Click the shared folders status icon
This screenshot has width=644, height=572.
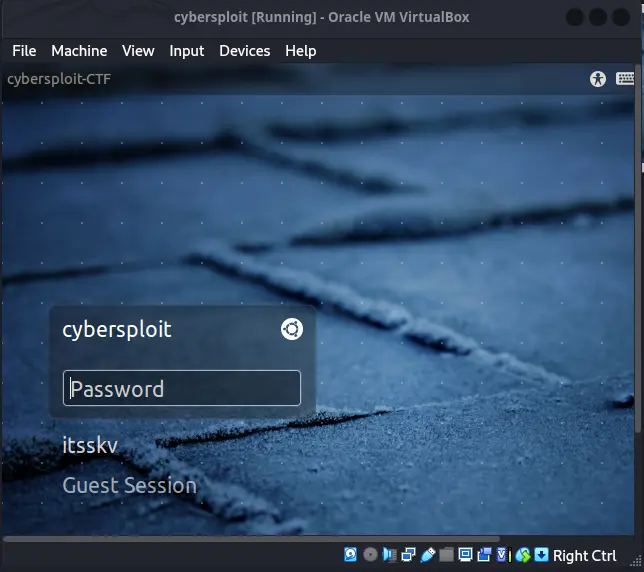[446, 555]
